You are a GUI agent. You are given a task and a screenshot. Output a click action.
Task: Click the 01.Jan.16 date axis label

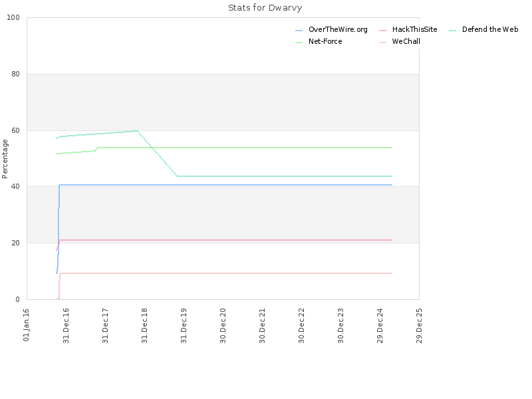point(27,325)
